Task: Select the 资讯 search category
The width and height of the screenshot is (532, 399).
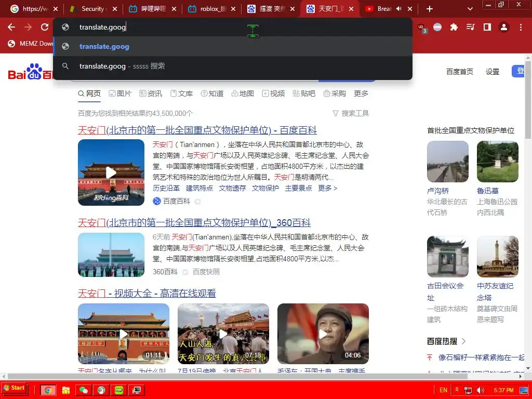Action: point(151,94)
